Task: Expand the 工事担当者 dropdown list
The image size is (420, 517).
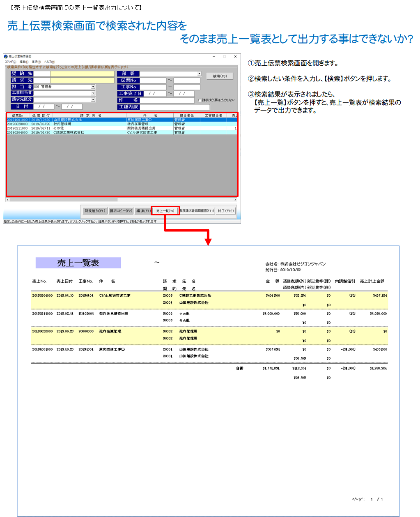Action: point(93,93)
